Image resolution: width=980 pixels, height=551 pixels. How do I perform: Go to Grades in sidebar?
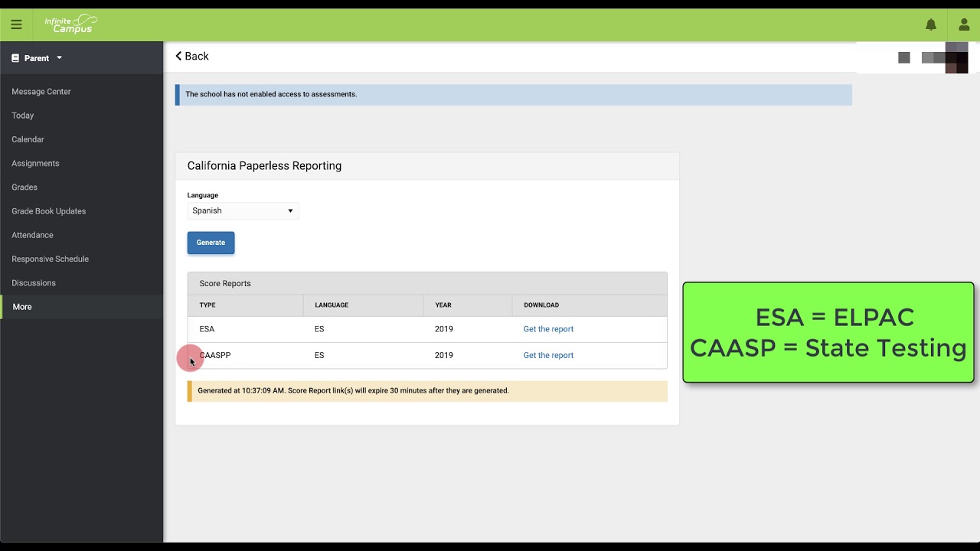(x=24, y=187)
